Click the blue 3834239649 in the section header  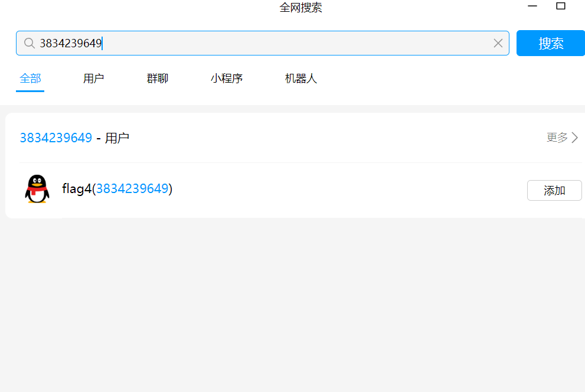click(56, 138)
